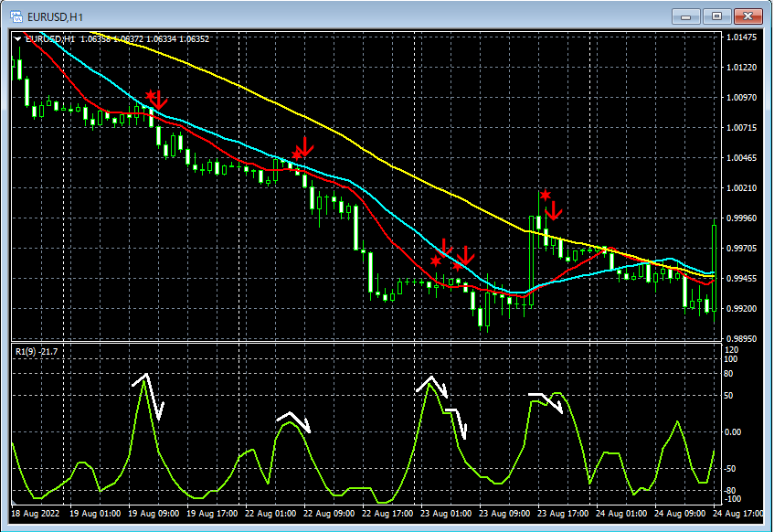This screenshot has width=774, height=532.
Task: Select the 1.00715 price scale label
Action: coord(741,127)
